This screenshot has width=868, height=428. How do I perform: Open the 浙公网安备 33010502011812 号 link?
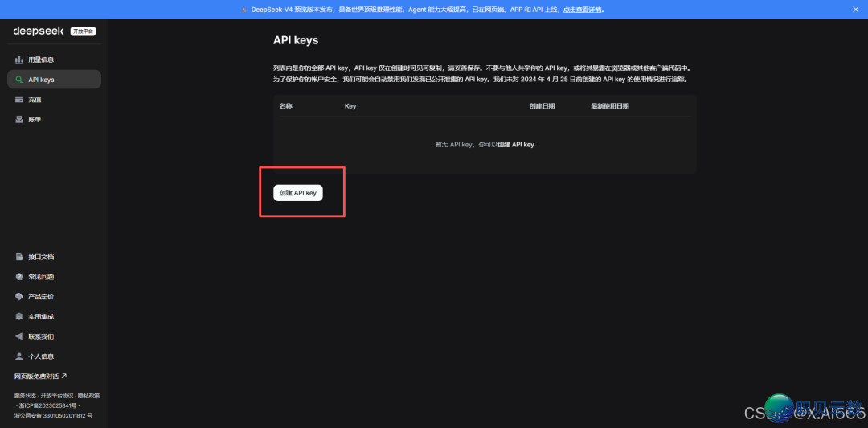tap(53, 415)
